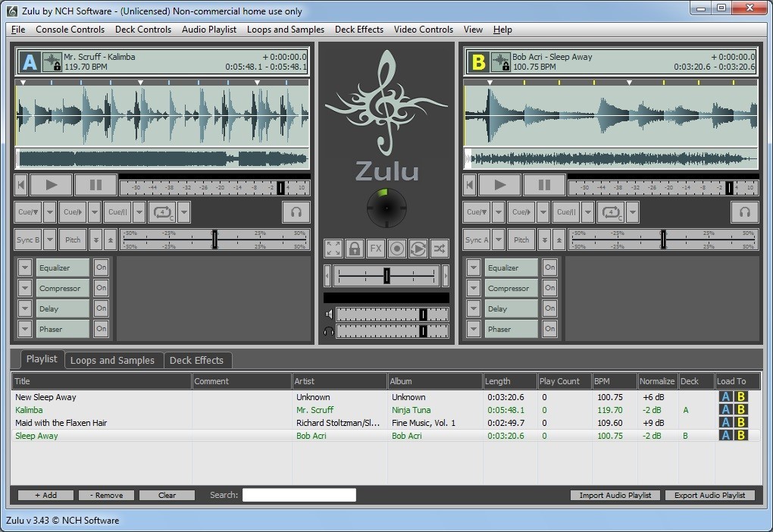Image resolution: width=773 pixels, height=532 pixels.
Task: Click the loop icon on Deck B
Action: (610, 212)
